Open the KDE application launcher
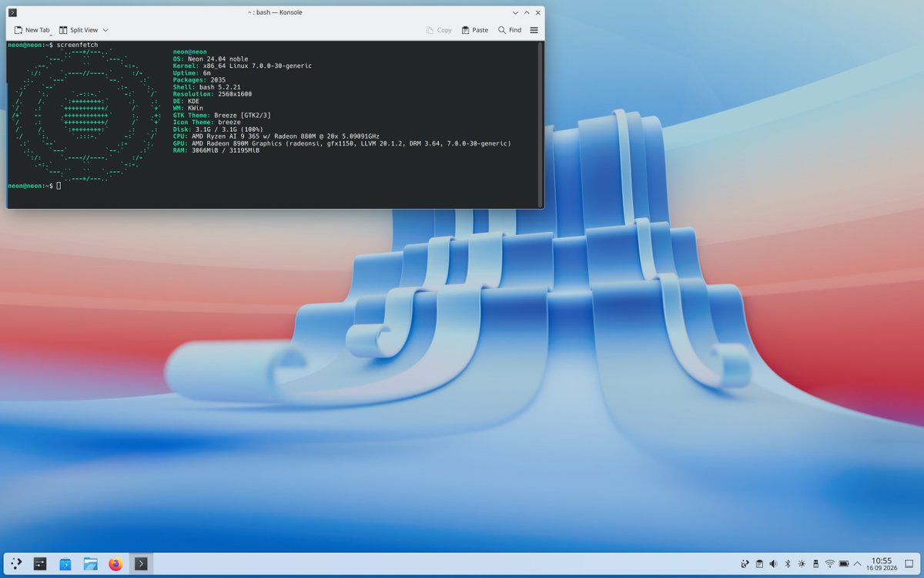Screen dimensions: 924x578 [16, 564]
